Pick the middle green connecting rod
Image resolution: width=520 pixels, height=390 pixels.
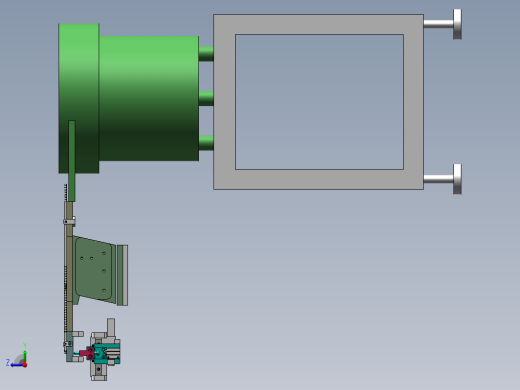[206, 98]
